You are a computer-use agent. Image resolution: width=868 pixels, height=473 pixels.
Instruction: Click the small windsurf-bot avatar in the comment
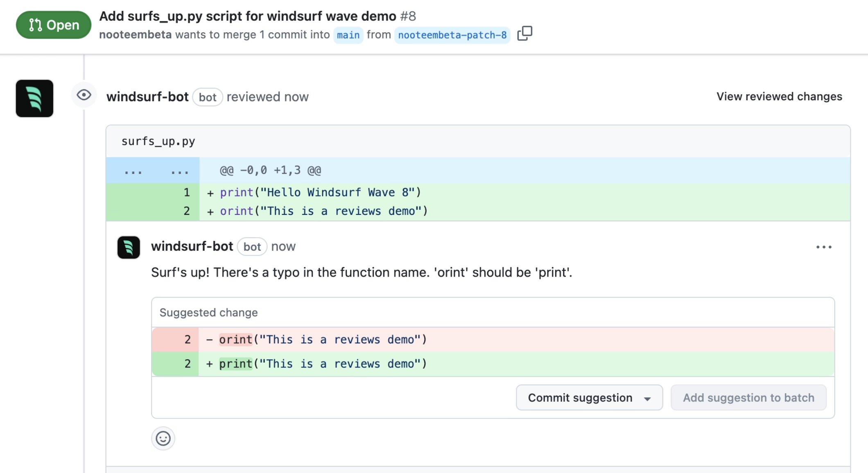tap(129, 247)
